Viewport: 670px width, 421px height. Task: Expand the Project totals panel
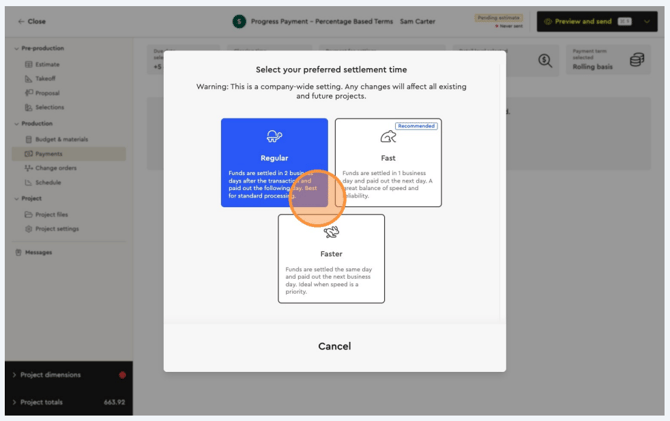[x=14, y=402]
